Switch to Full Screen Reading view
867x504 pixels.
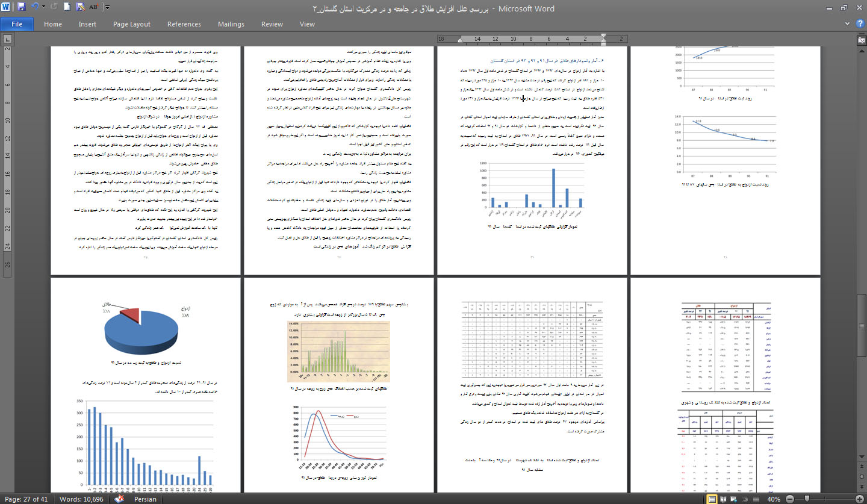pyautogui.click(x=724, y=499)
